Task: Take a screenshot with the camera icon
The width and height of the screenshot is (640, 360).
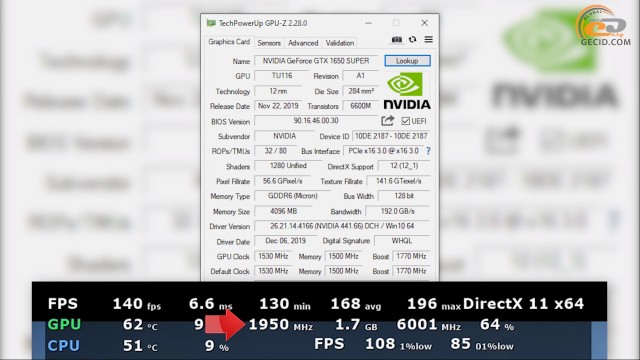Action: pyautogui.click(x=397, y=40)
